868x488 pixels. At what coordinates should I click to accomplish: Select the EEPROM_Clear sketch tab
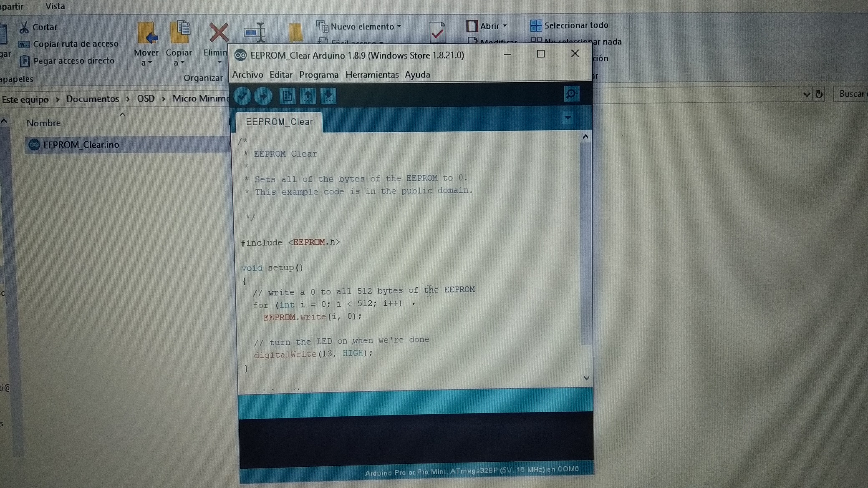click(x=279, y=122)
